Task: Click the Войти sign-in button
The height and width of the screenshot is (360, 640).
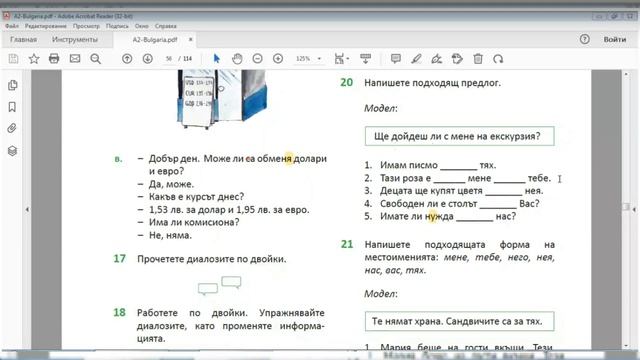Action: (x=615, y=40)
